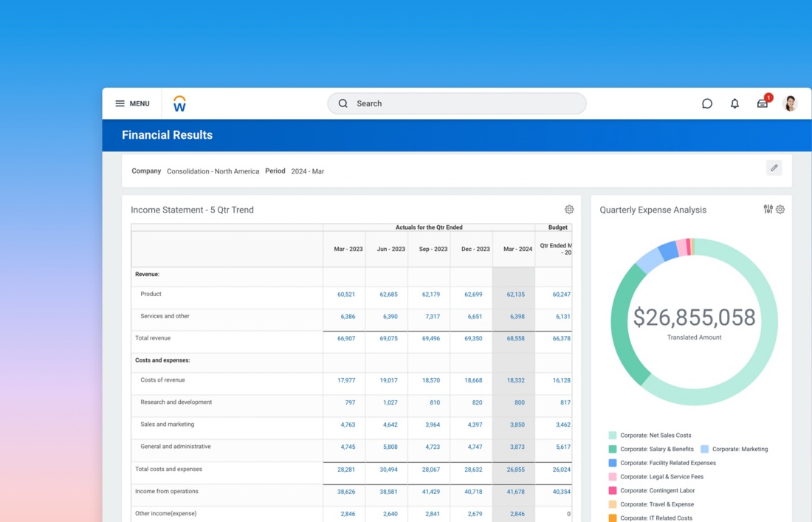This screenshot has height=522, width=812.
Task: Click Product revenue value 60,521
Action: (346, 295)
